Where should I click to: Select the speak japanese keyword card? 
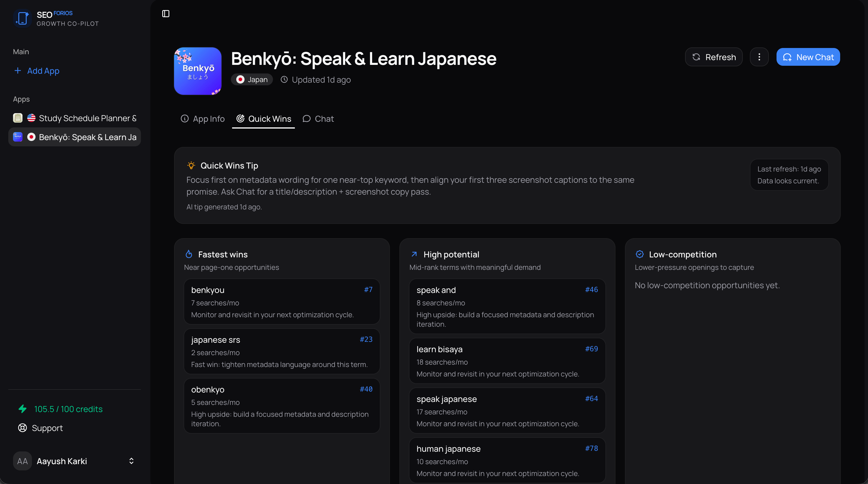click(507, 411)
